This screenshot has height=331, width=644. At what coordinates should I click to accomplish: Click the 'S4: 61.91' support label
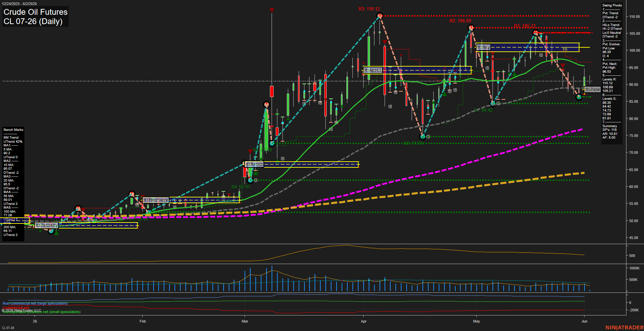pyautogui.click(x=241, y=187)
